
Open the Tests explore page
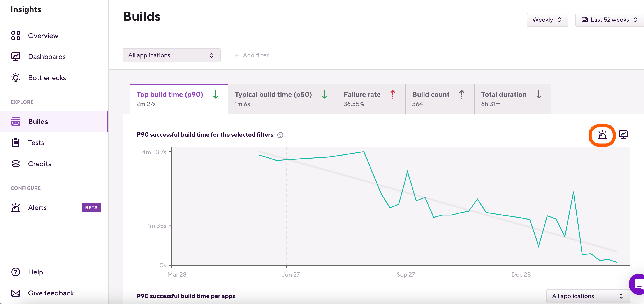pos(36,143)
